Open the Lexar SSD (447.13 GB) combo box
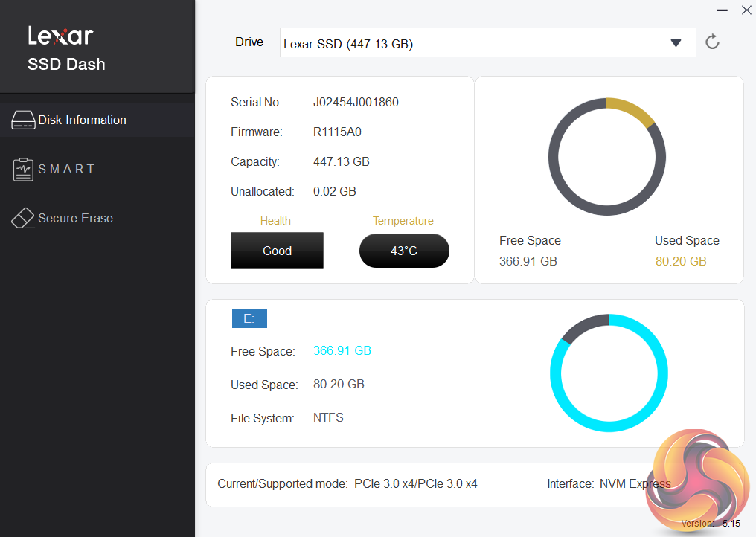 tap(487, 42)
